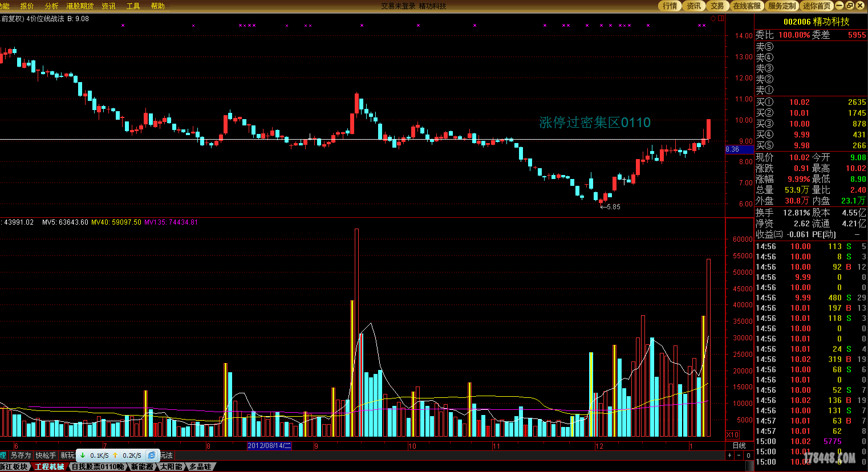This screenshot has height=472, width=868.
Task: Click the highlighted 2012/08/14 date marker
Action: tap(269, 446)
